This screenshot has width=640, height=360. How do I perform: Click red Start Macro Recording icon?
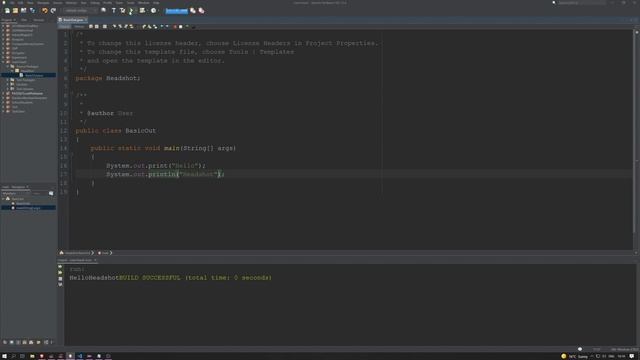pyautogui.click(x=175, y=27)
